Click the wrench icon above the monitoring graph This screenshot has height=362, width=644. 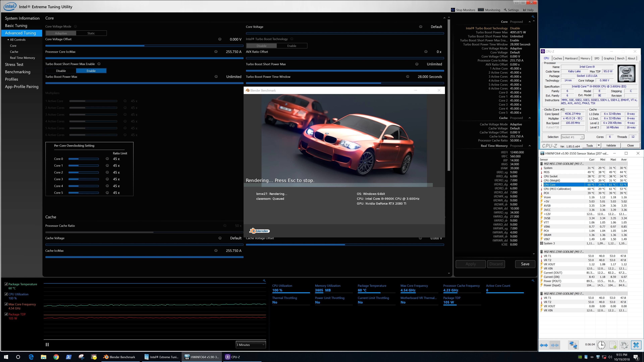pyautogui.click(x=264, y=281)
